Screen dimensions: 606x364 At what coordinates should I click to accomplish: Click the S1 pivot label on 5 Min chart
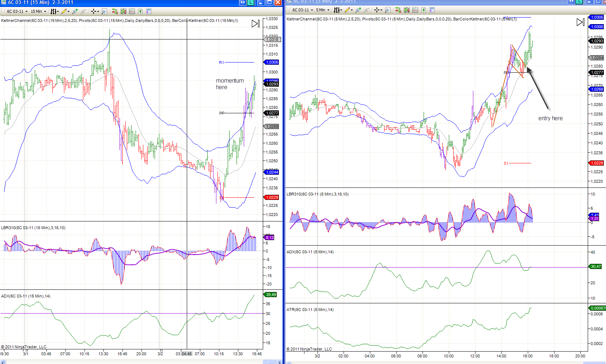pos(506,163)
